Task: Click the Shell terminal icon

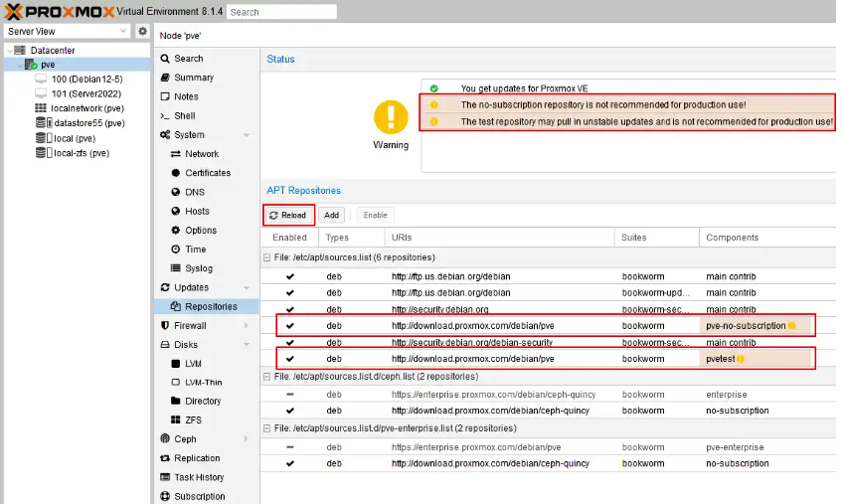Action: (165, 116)
